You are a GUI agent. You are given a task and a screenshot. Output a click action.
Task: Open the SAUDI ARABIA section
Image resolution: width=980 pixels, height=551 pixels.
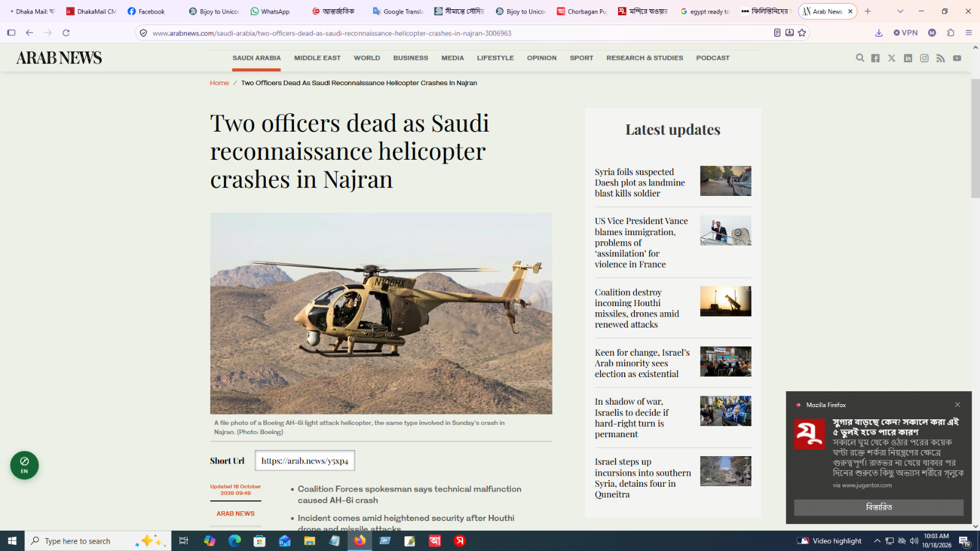(257, 58)
